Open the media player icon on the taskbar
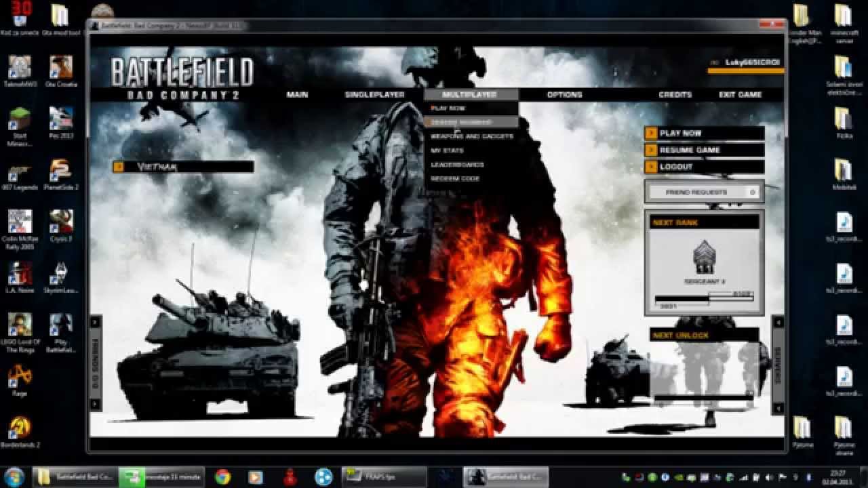Image resolution: width=868 pixels, height=488 pixels. (x=256, y=476)
